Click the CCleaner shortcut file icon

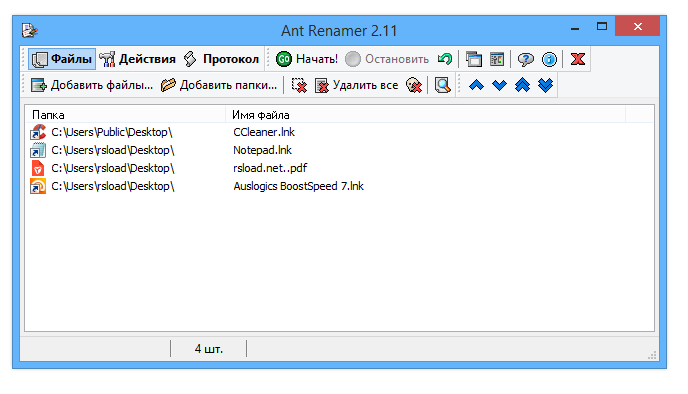tap(38, 132)
